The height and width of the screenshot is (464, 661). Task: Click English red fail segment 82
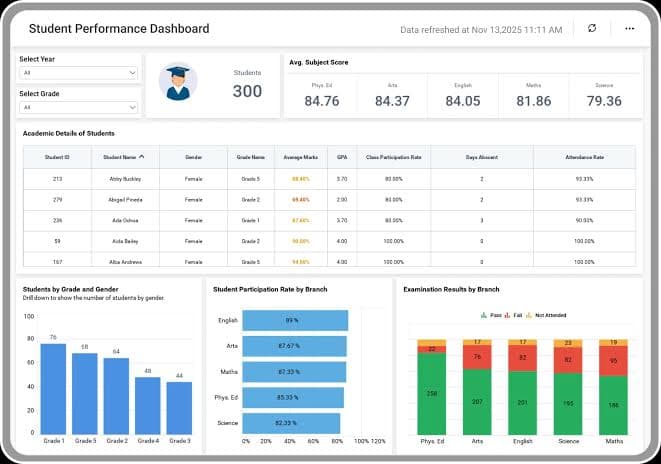coord(523,358)
